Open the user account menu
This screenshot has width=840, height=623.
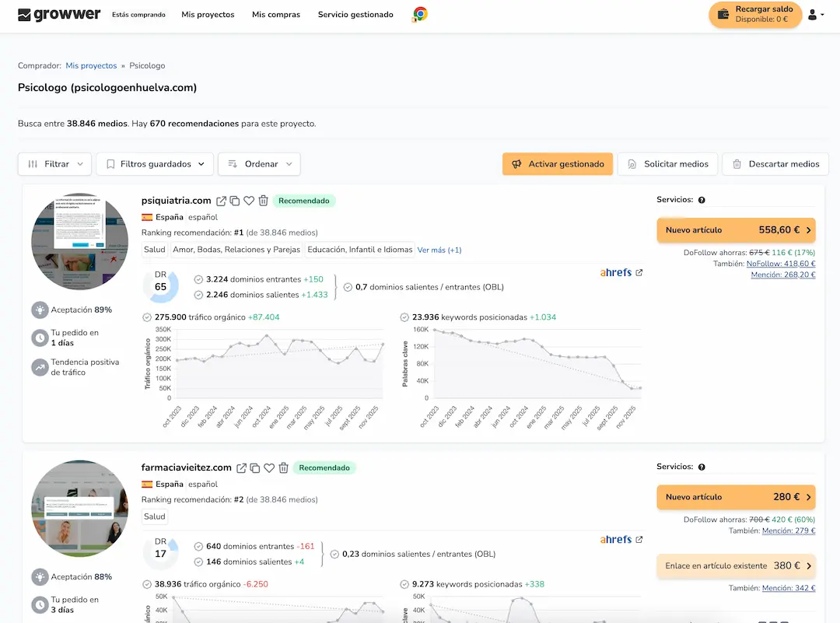pos(815,15)
